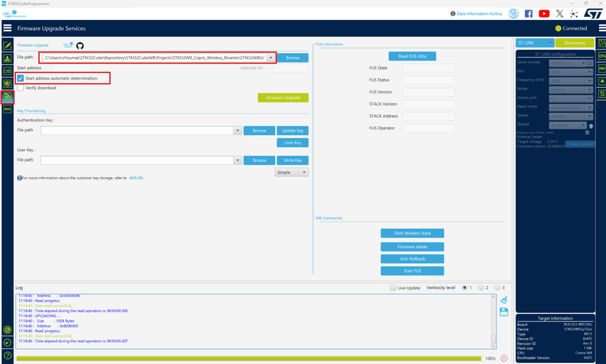The height and width of the screenshot is (364, 606).
Task: Click the STM32CubeWL logo icon beside GitHub
Action: [x=68, y=45]
